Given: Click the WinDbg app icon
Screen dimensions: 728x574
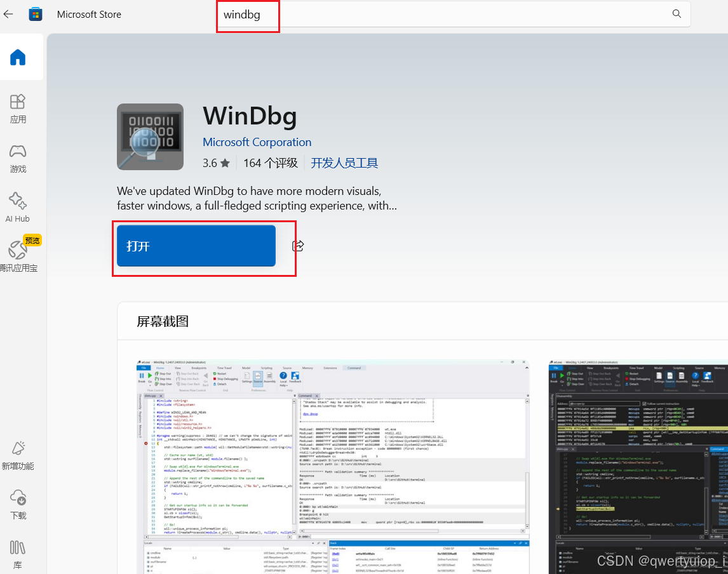Looking at the screenshot, I should click(x=150, y=137).
